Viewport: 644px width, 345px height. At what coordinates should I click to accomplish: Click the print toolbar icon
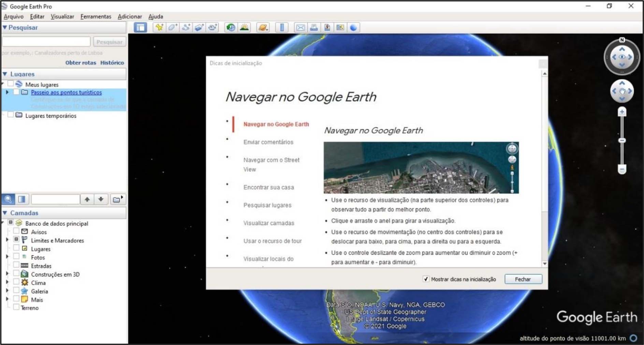pyautogui.click(x=314, y=28)
